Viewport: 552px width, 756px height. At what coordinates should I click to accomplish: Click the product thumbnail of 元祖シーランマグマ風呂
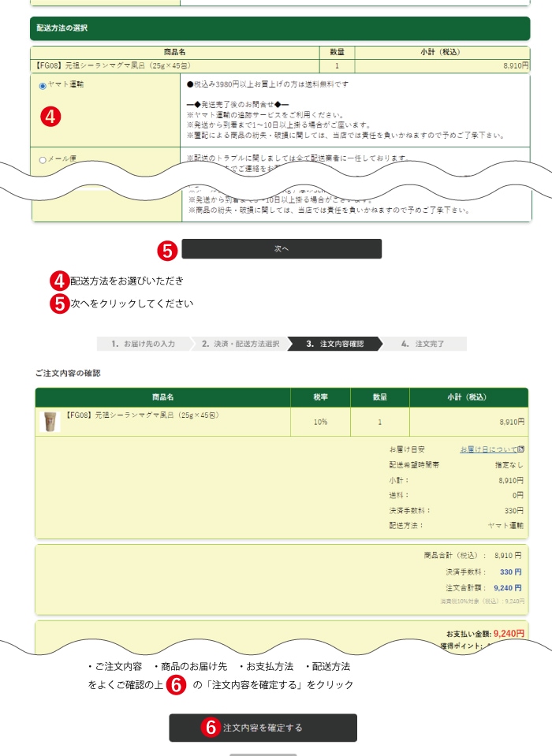(x=50, y=422)
